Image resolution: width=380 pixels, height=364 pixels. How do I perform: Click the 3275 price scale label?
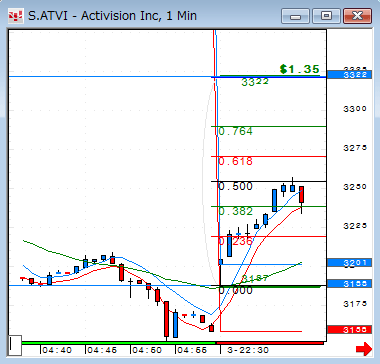(355, 148)
